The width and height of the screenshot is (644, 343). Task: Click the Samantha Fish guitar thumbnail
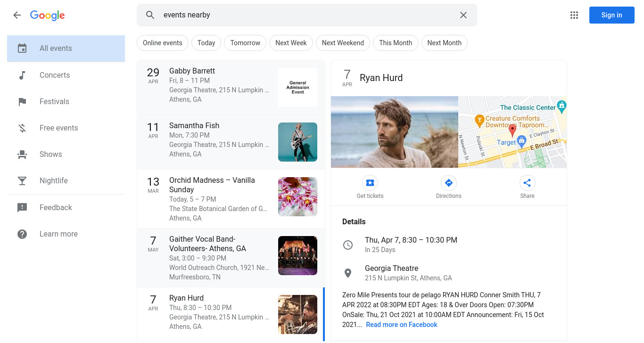coord(297,142)
